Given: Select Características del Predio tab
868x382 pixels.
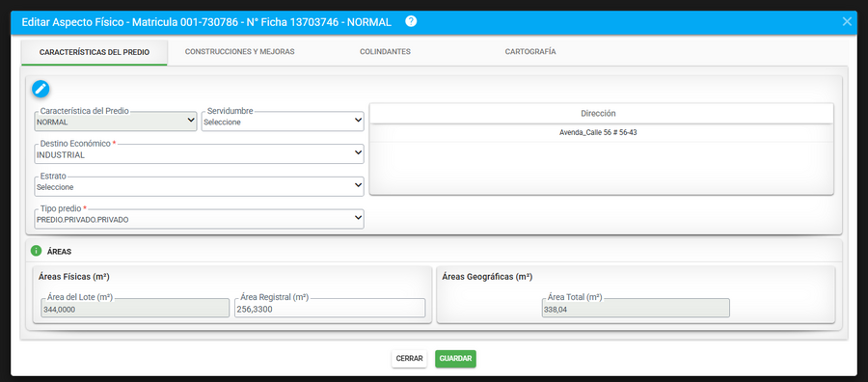Looking at the screenshot, I should tap(95, 52).
